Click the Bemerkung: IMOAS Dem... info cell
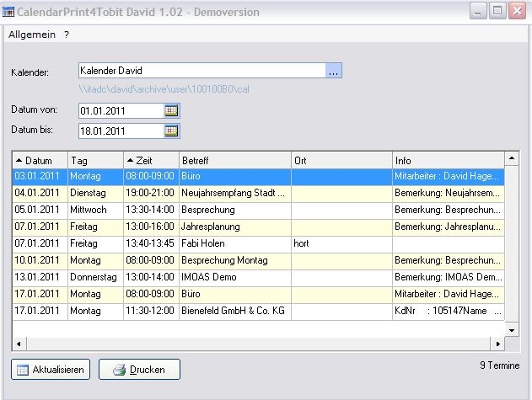Viewport: 532px width, 400px height. point(449,277)
